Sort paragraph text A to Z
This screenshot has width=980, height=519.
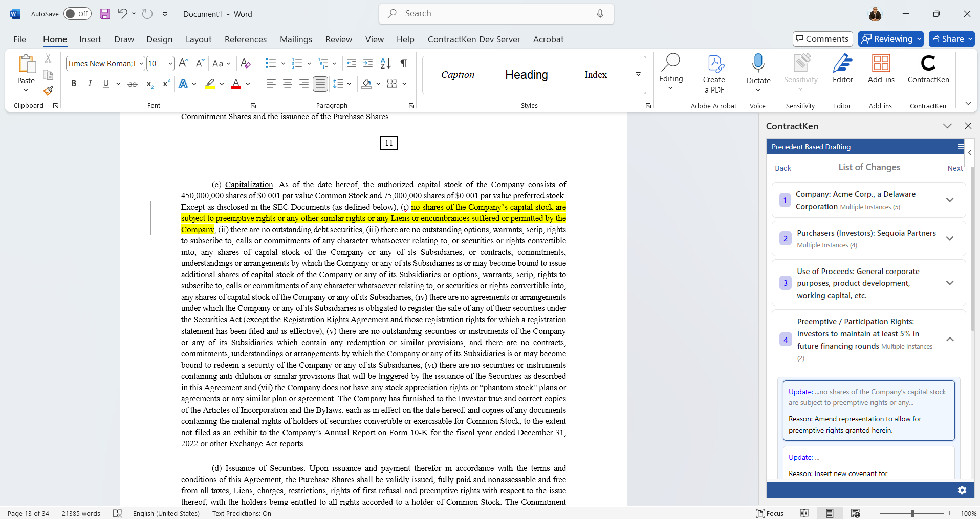coord(386,63)
